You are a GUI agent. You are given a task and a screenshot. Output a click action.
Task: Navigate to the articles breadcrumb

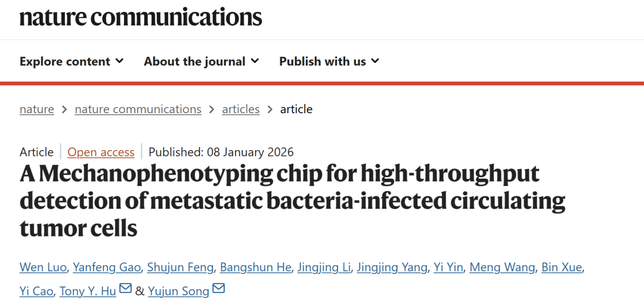coord(241,109)
